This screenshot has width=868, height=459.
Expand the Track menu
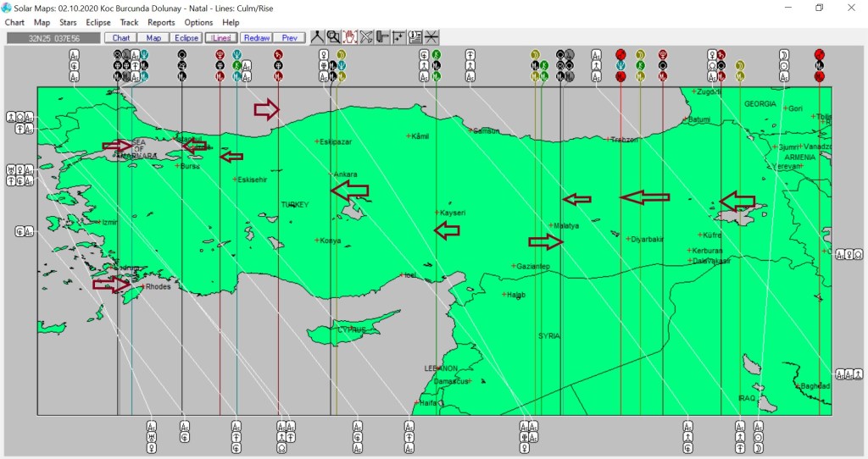[x=129, y=22]
